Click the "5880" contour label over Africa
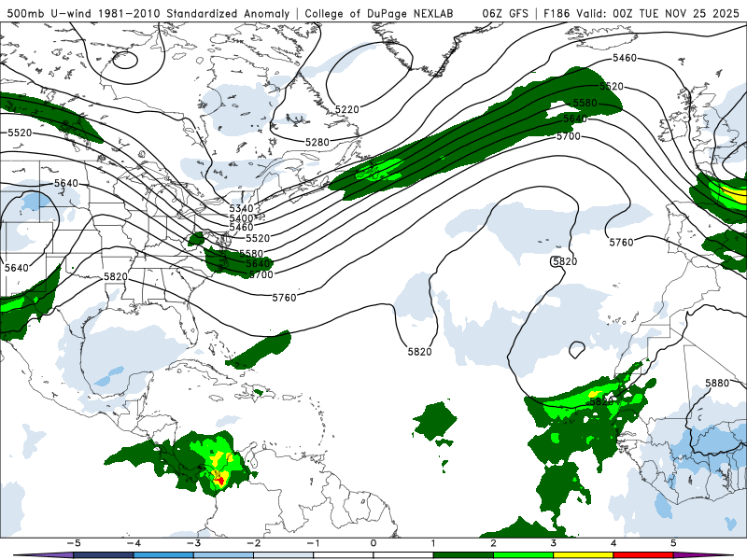The height and width of the screenshot is (560, 747). pos(717,383)
